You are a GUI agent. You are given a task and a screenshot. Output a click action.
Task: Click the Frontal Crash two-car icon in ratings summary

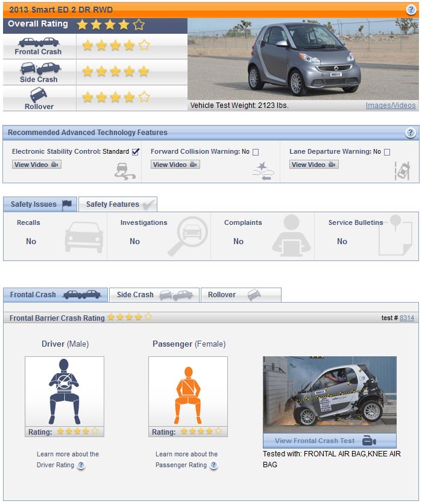coord(39,42)
